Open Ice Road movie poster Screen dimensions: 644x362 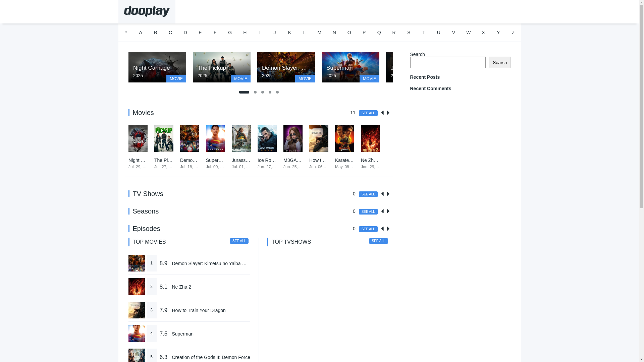coord(267,138)
